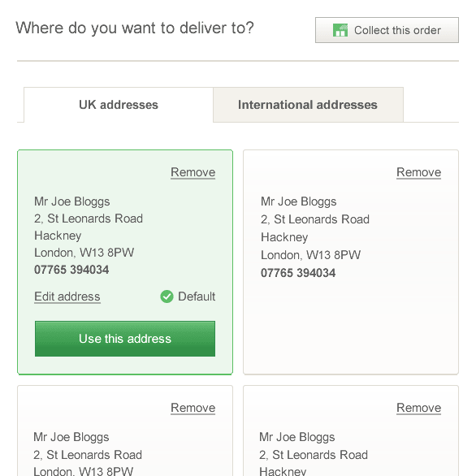The height and width of the screenshot is (476, 476).
Task: Click the Default label in highlighted card
Action: pyautogui.click(x=197, y=296)
